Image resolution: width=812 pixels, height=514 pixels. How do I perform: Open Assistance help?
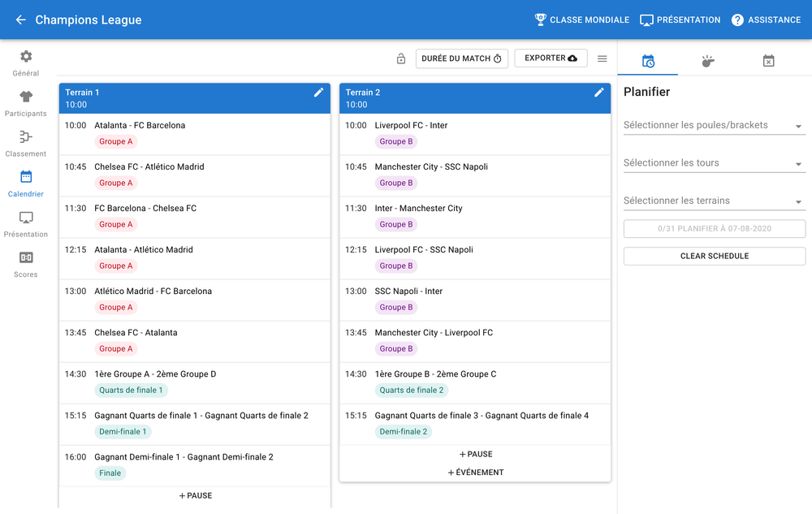(x=766, y=19)
